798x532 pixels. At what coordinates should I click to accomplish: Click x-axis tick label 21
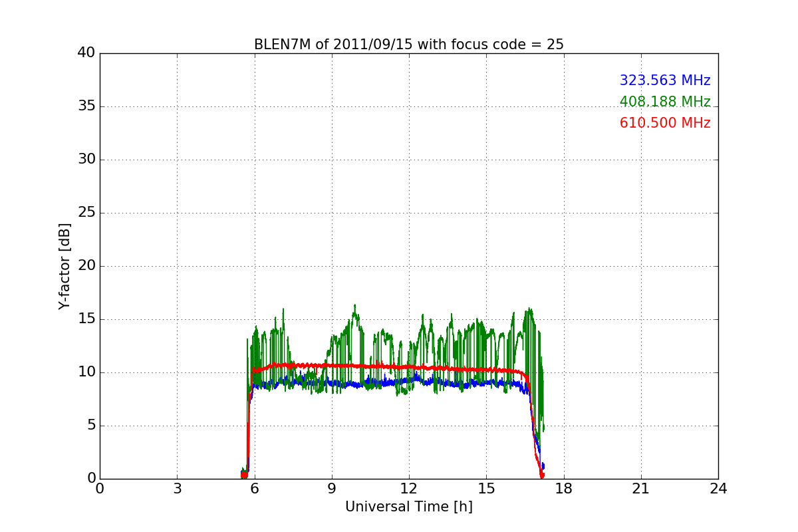[x=640, y=488]
